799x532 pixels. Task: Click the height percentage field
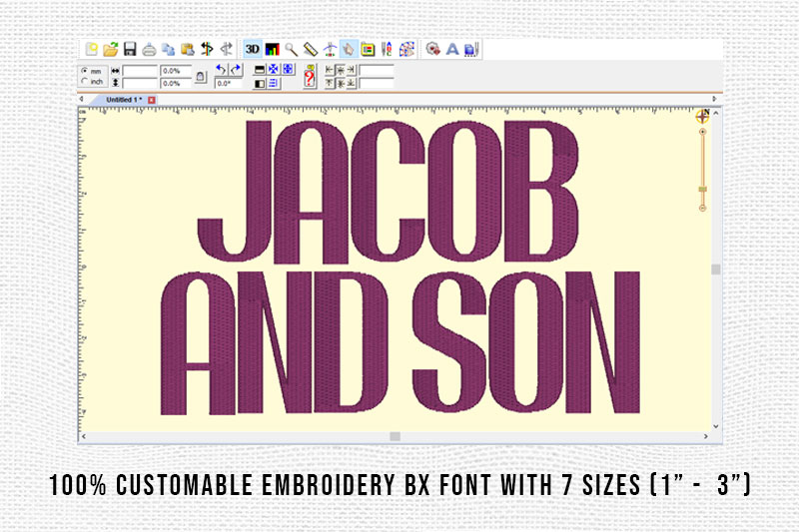[176, 83]
